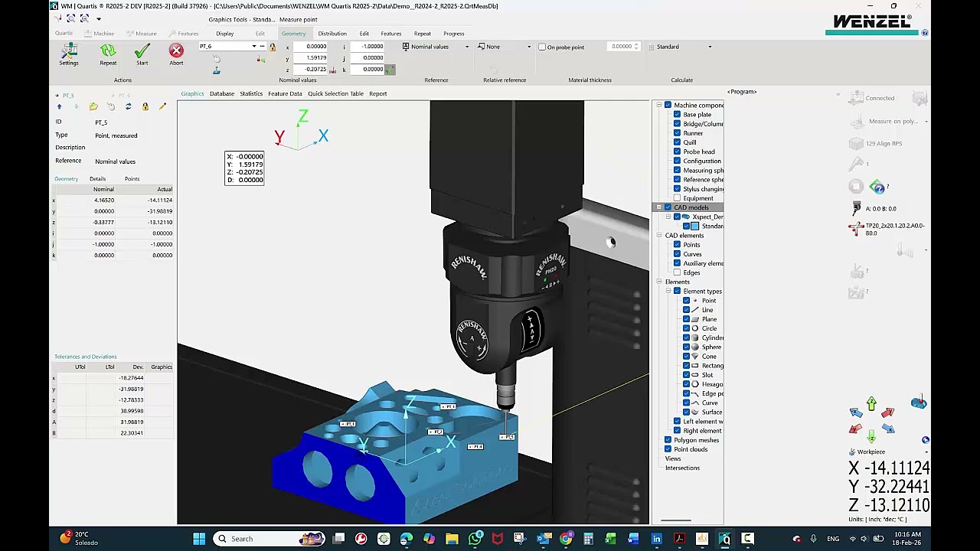Click the green upward Z axis arrow
The width and height of the screenshot is (980, 551).
[x=871, y=404]
